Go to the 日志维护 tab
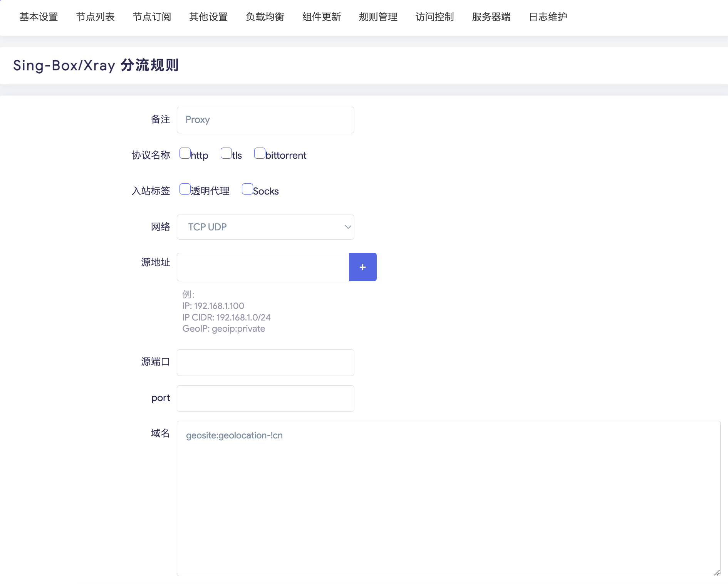728x584 pixels. 548,17
